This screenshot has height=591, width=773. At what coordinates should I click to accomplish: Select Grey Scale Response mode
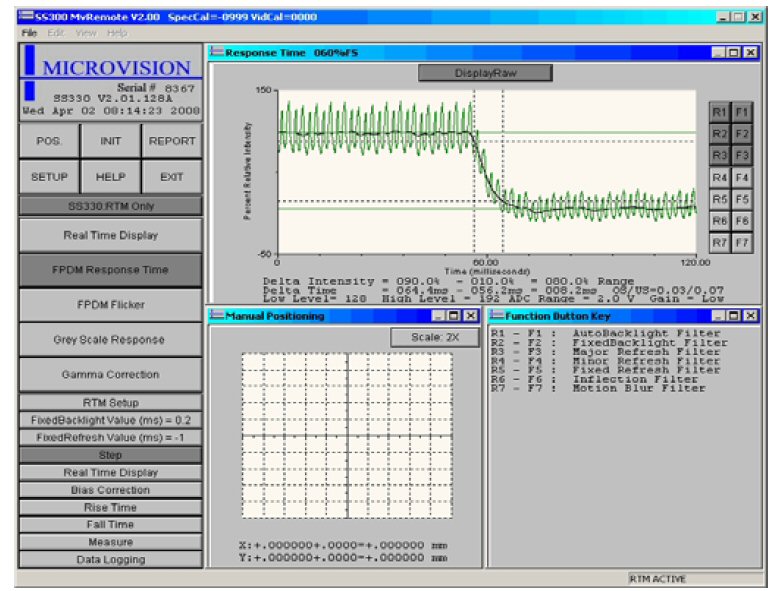[111, 340]
